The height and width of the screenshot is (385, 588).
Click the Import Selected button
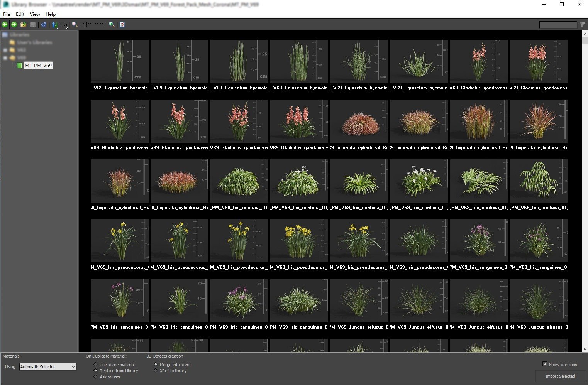point(560,376)
